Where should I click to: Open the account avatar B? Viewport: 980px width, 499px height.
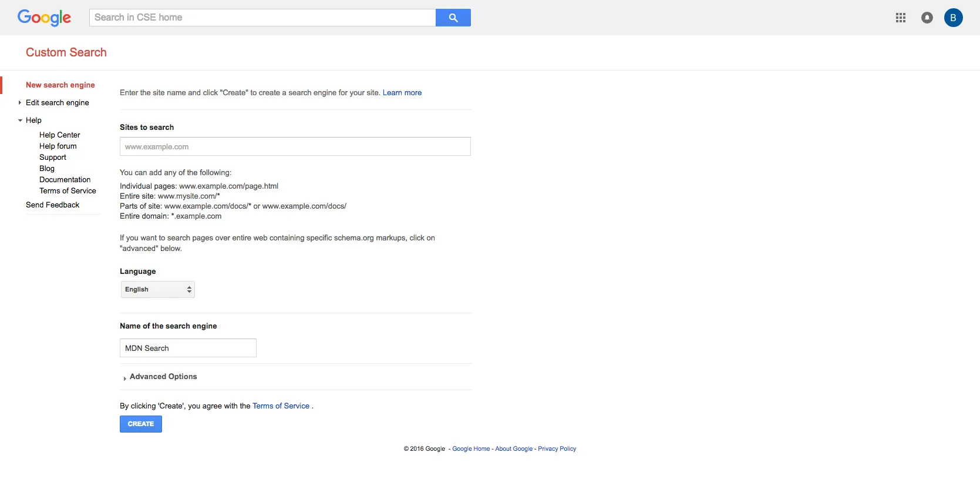(x=953, y=18)
